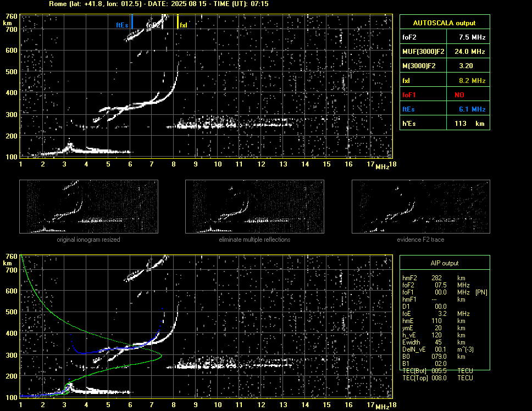Select the '113' h'Es value
This screenshot has width=532, height=411.
(461, 124)
